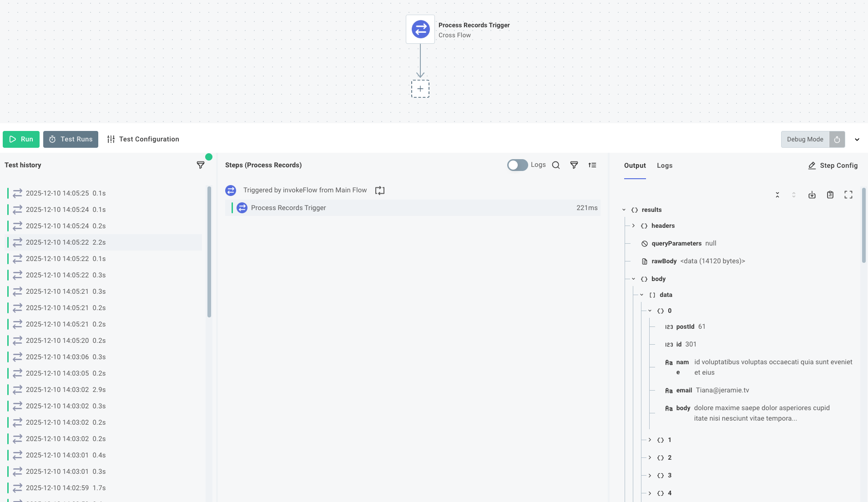Expand object 1 in the data array
The width and height of the screenshot is (868, 502).
(650, 440)
